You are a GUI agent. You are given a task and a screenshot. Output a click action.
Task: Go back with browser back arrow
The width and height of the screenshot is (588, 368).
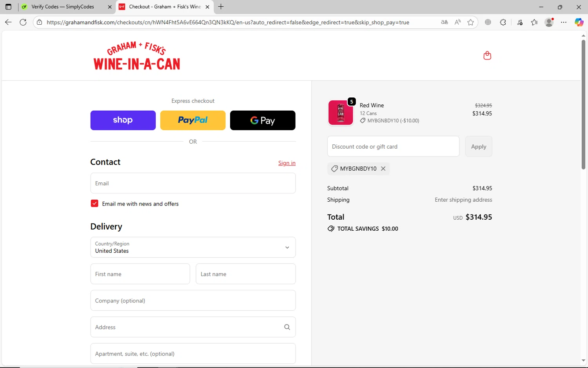coord(8,22)
